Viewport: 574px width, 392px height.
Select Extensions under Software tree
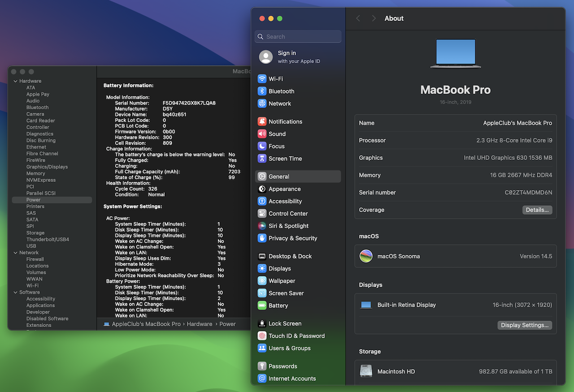[39, 325]
